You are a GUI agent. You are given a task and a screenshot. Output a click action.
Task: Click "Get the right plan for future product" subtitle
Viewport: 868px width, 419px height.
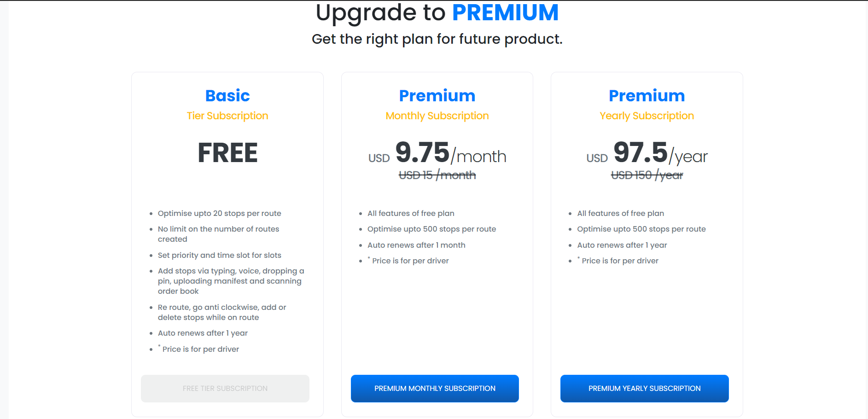[x=437, y=39]
